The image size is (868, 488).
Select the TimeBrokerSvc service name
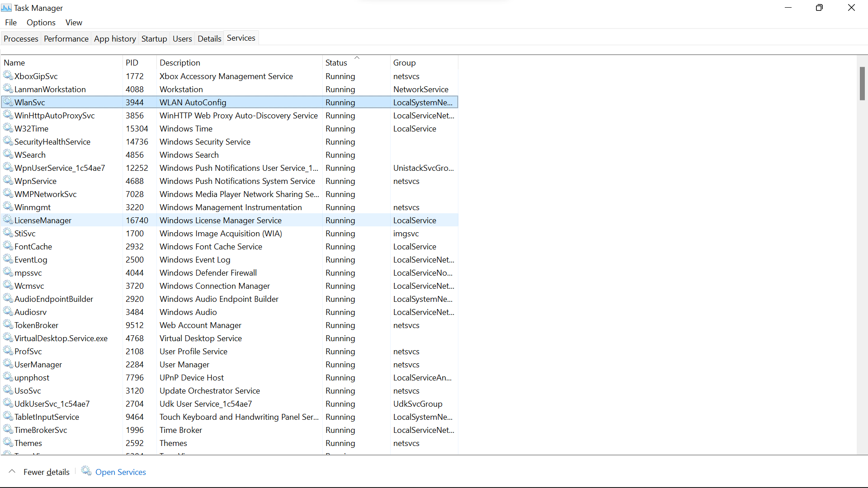[x=41, y=430]
